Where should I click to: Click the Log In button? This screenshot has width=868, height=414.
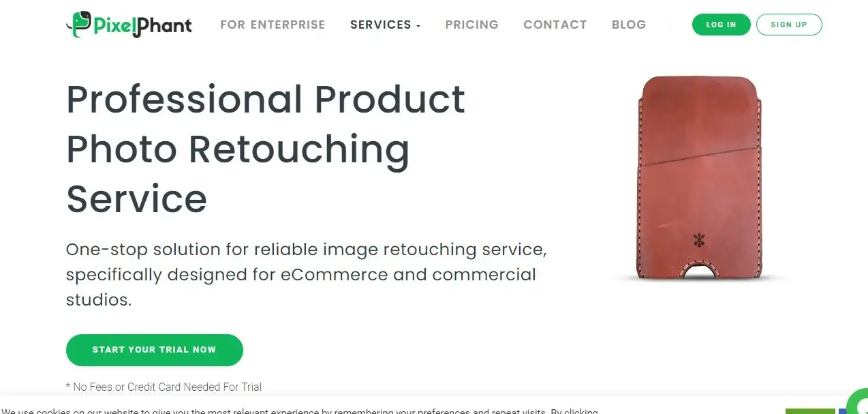721,25
